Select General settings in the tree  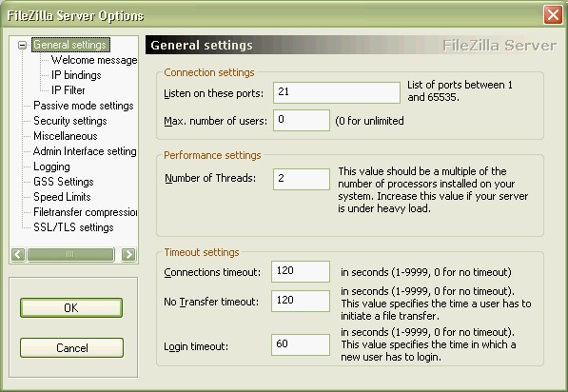pyautogui.click(x=70, y=45)
